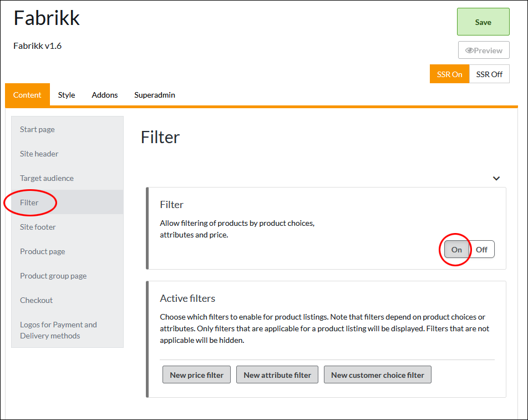Open Start page in sidebar
Screen dimensions: 528x420
click(x=37, y=129)
